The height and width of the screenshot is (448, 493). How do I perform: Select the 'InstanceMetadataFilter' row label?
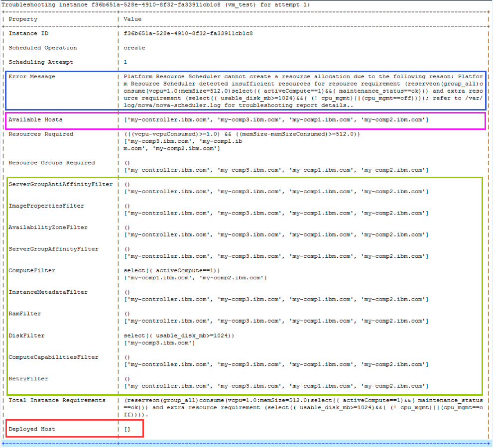coord(48,292)
